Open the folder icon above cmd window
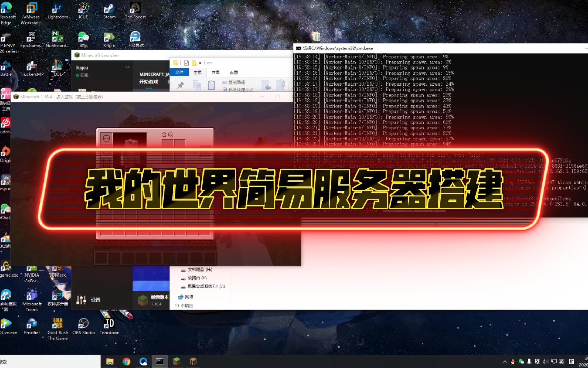The height and width of the screenshot is (368, 588). (x=316, y=36)
